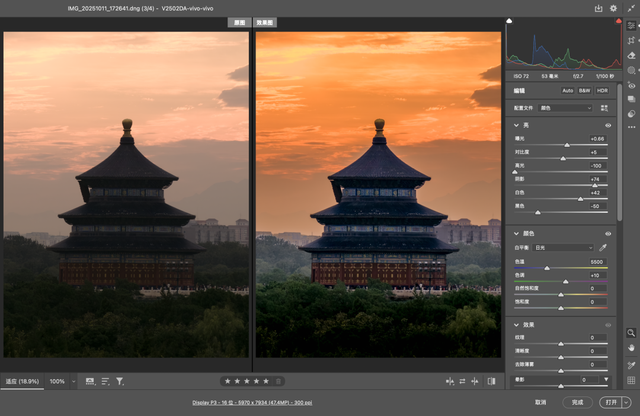This screenshot has width=640, height=416.
Task: Click the 曝光 exposure slider handle
Action: [x=567, y=145]
